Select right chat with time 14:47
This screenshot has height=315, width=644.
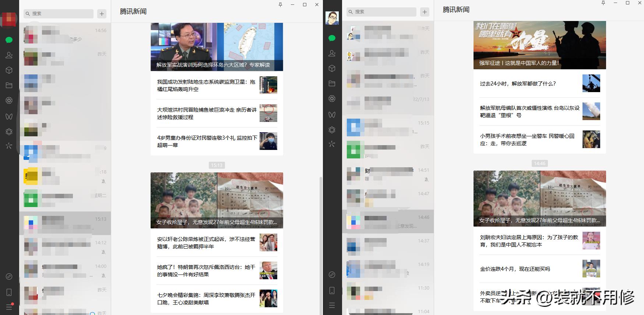point(388,198)
